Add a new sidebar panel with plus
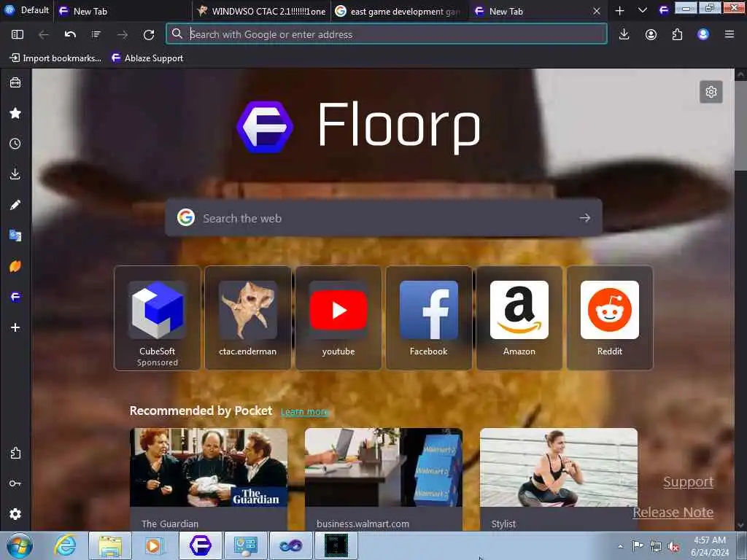The image size is (747, 560). (15, 327)
